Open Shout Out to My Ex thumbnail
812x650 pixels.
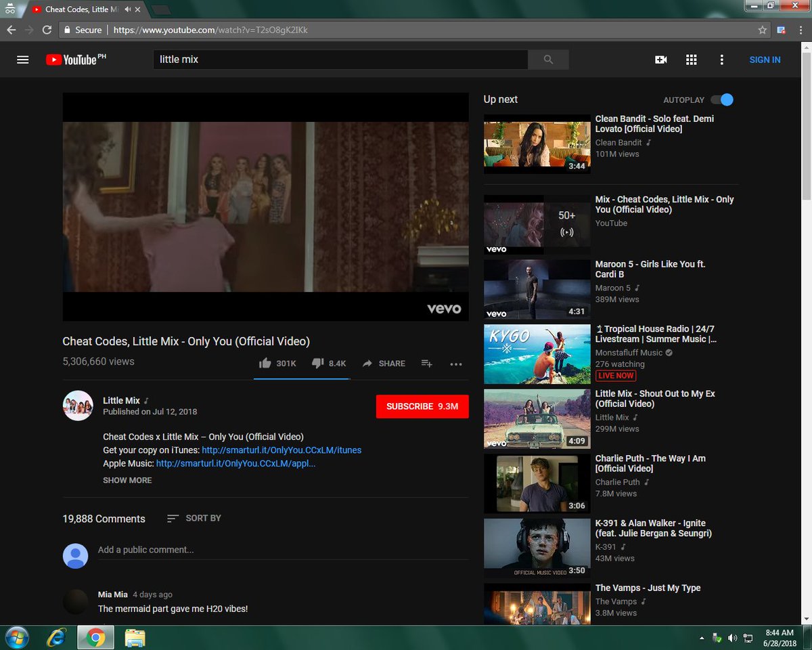tap(537, 418)
